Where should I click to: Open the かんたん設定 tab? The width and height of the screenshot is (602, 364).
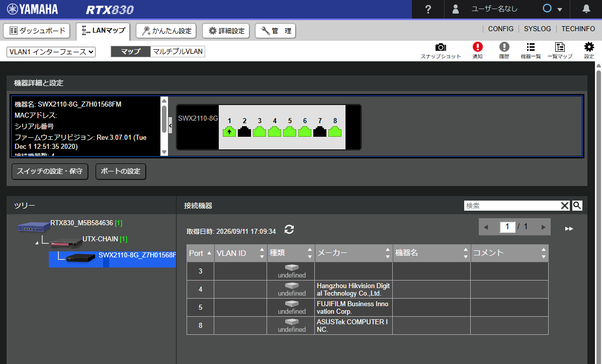click(x=166, y=31)
